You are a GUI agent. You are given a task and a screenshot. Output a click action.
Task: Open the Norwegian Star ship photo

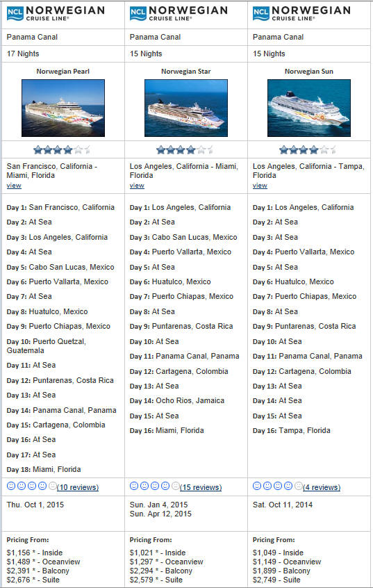(x=186, y=108)
